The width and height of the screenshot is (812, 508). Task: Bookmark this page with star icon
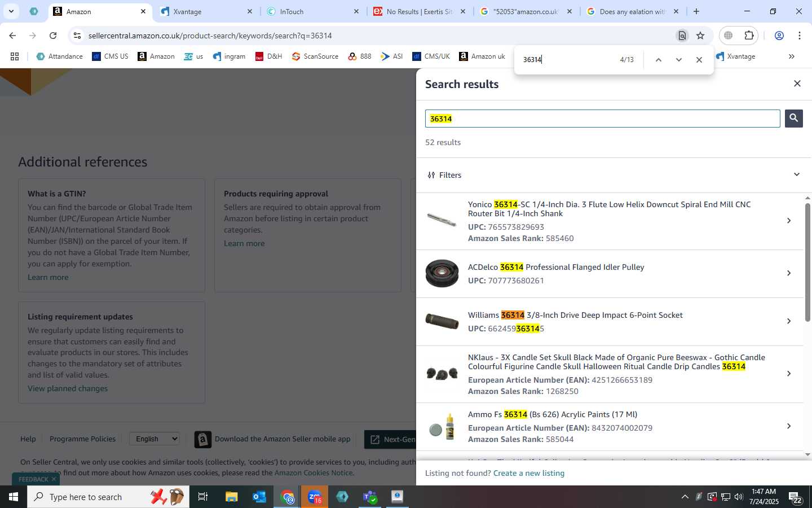click(x=700, y=36)
